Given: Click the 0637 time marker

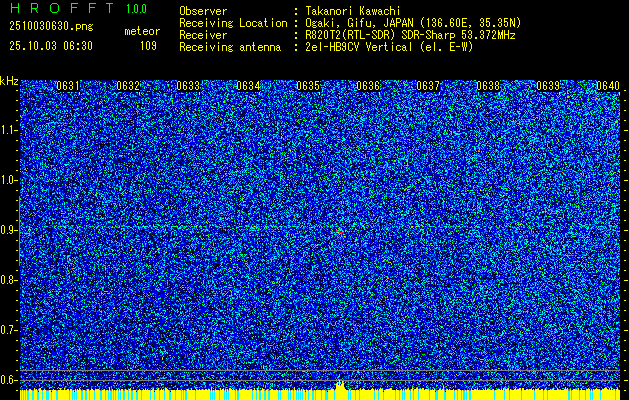Looking at the screenshot, I should point(428,86).
